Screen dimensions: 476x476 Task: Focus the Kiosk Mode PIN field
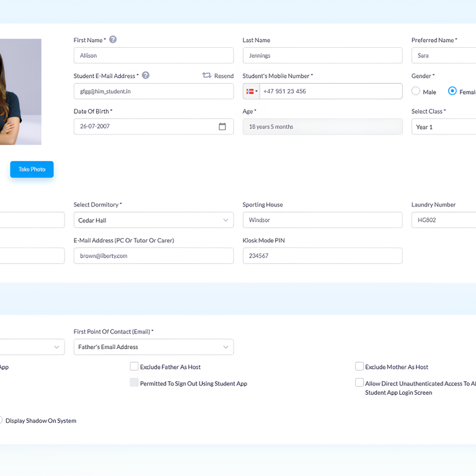click(322, 256)
